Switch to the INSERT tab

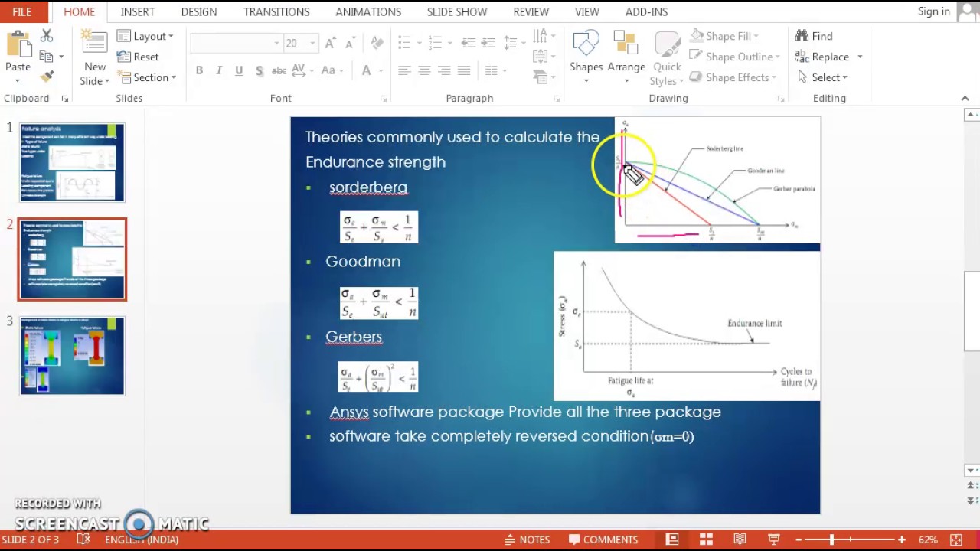point(138,11)
